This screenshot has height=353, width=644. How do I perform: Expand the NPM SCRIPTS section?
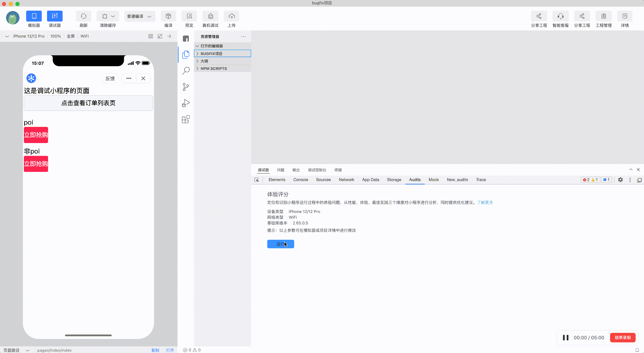tap(223, 69)
